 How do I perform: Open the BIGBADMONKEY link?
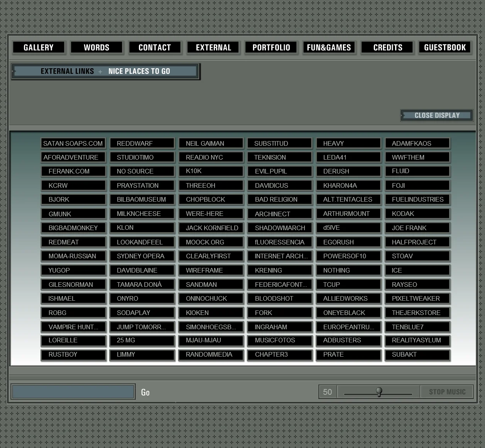(x=73, y=228)
